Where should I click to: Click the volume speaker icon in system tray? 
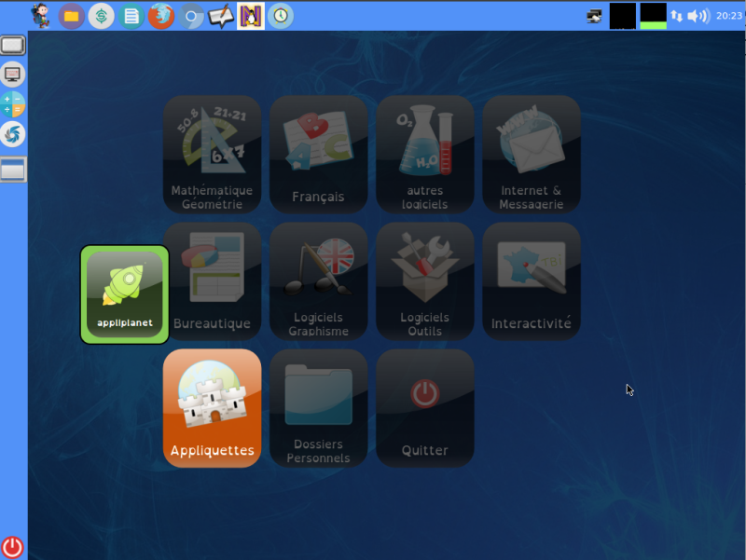pyautogui.click(x=698, y=16)
